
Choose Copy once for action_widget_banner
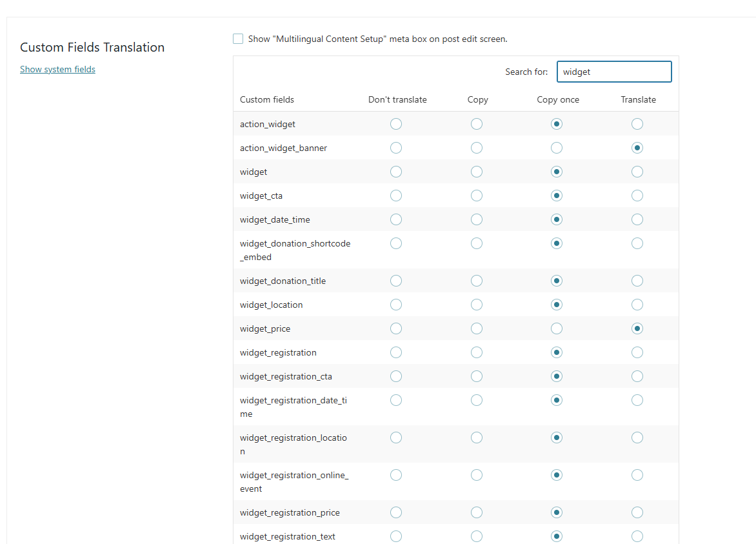click(557, 148)
